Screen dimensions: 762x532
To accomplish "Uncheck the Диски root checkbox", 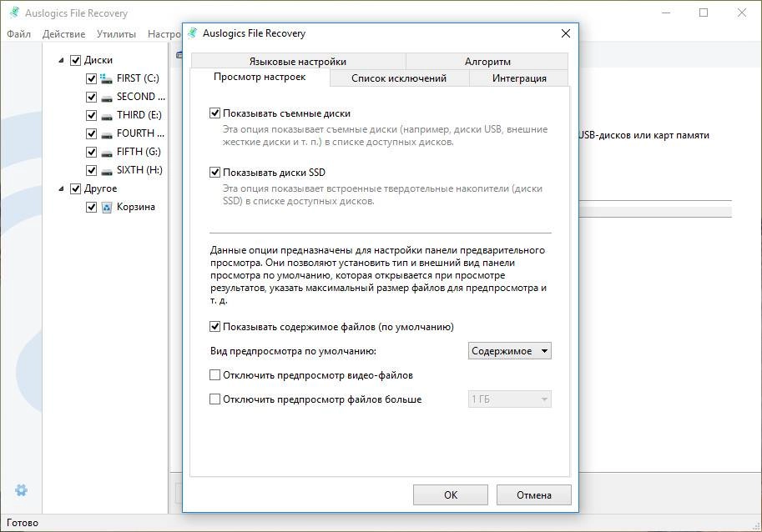I will [75, 60].
